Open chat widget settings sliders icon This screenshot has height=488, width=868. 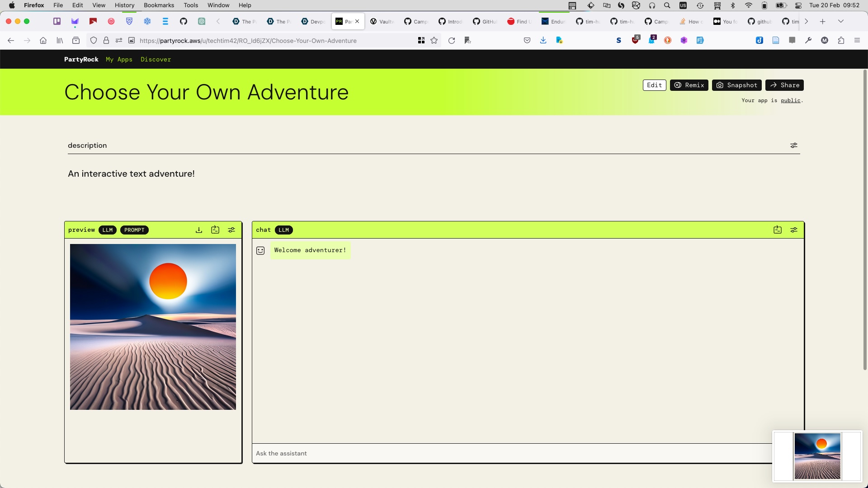[x=794, y=230]
